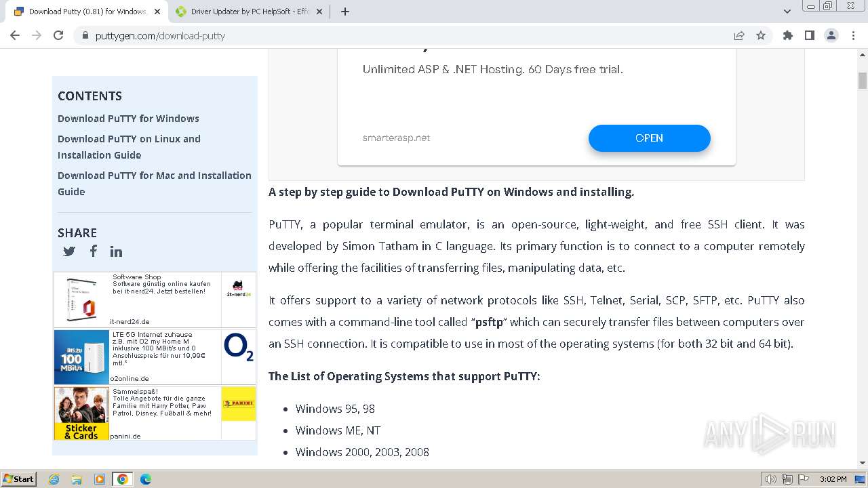Screen dimensions: 868x488
Task: Click the 'Windows 95, 98' list item
Action: pos(335,409)
